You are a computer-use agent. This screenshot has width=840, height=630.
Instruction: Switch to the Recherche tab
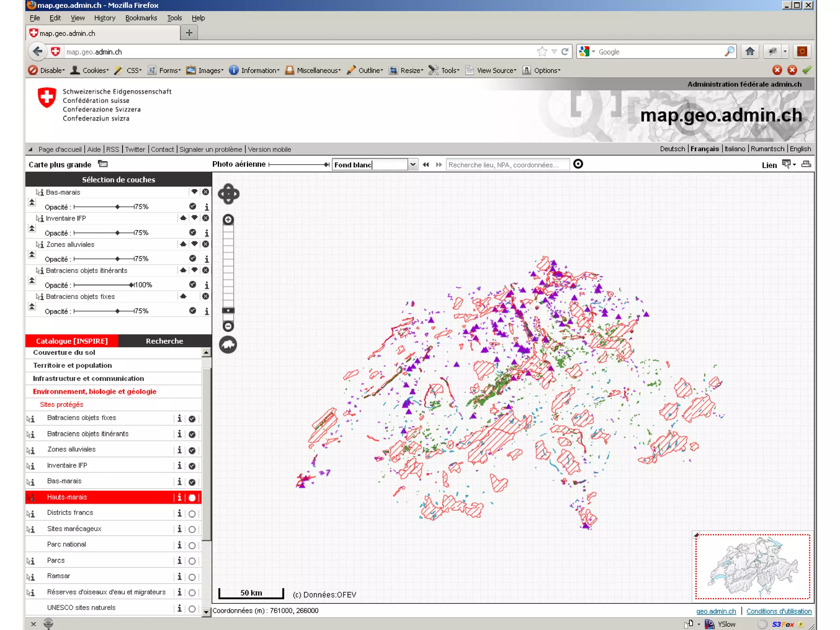click(164, 341)
